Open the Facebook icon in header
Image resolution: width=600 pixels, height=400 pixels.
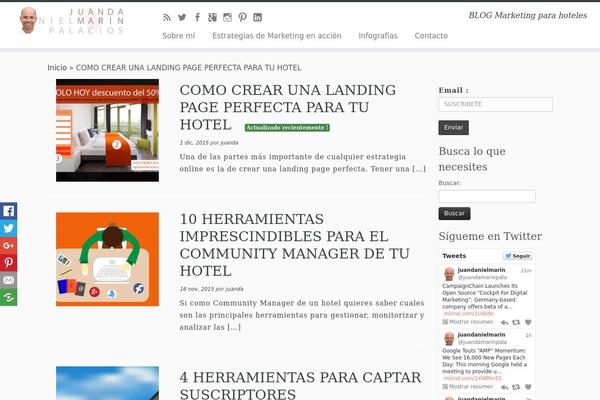tap(197, 17)
